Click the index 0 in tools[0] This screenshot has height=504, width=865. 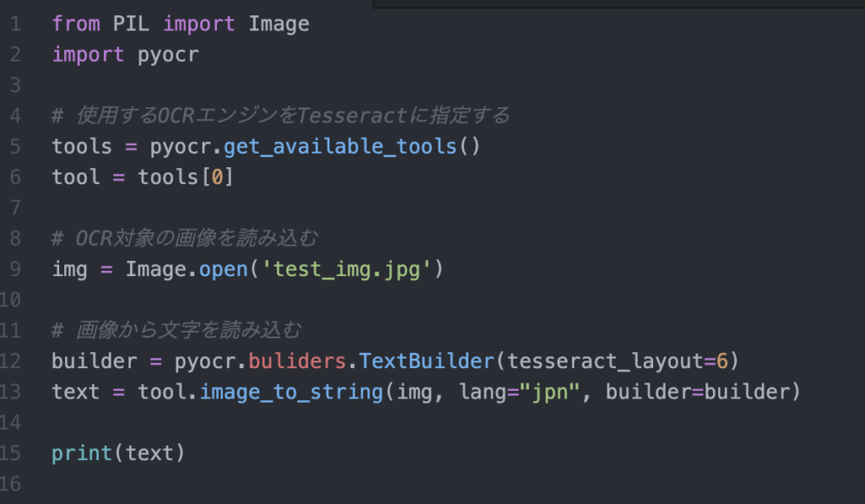click(x=216, y=176)
